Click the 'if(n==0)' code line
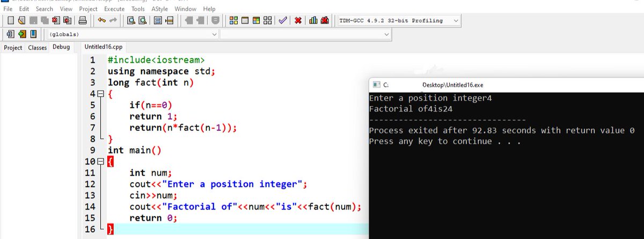The height and width of the screenshot is (239, 644). tap(151, 105)
